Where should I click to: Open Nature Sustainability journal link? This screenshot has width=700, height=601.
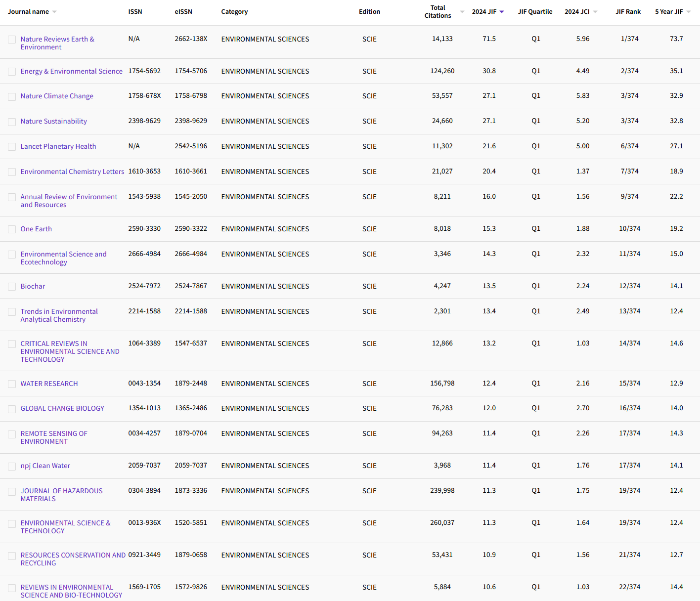click(53, 121)
